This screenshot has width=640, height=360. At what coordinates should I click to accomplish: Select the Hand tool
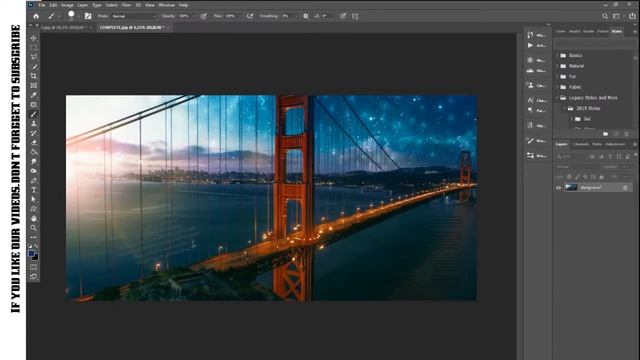[x=34, y=218]
